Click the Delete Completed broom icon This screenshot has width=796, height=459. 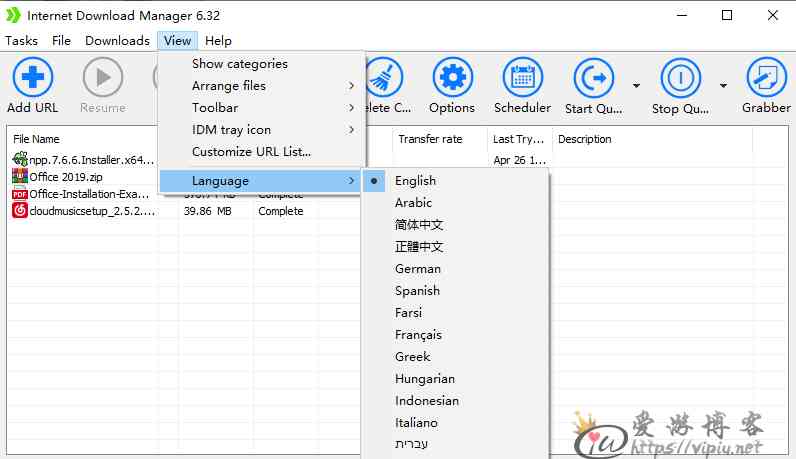pos(384,77)
